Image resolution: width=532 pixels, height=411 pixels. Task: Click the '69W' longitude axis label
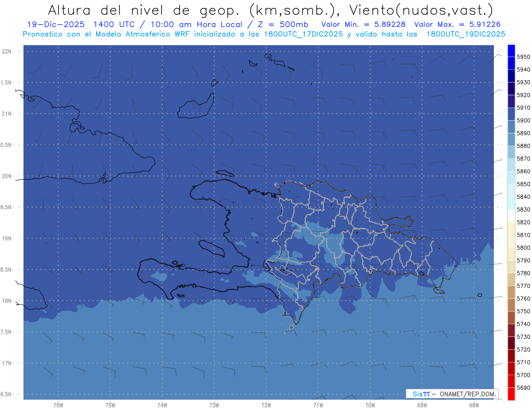422,405
